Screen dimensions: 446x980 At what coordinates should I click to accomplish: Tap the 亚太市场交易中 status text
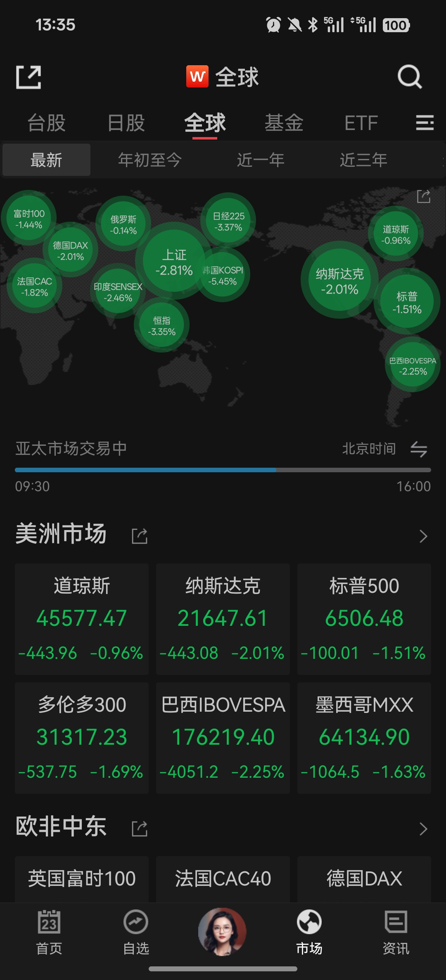pos(71,448)
